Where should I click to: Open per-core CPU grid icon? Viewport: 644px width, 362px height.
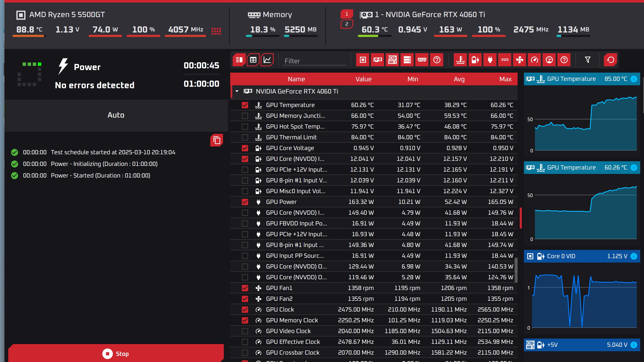click(x=216, y=31)
